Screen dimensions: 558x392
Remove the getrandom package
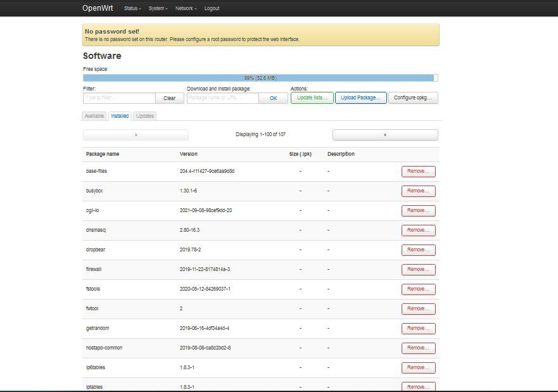(x=418, y=328)
